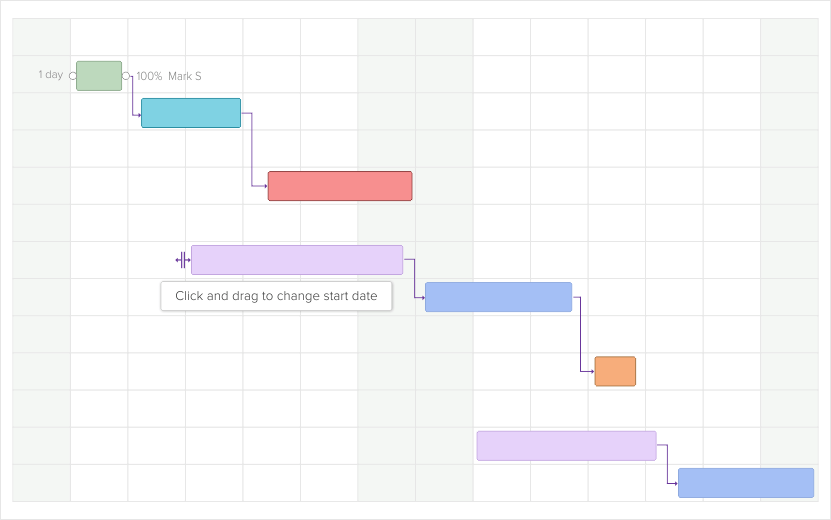The height and width of the screenshot is (520, 831).
Task: Select the small orange task bar
Action: tap(615, 371)
